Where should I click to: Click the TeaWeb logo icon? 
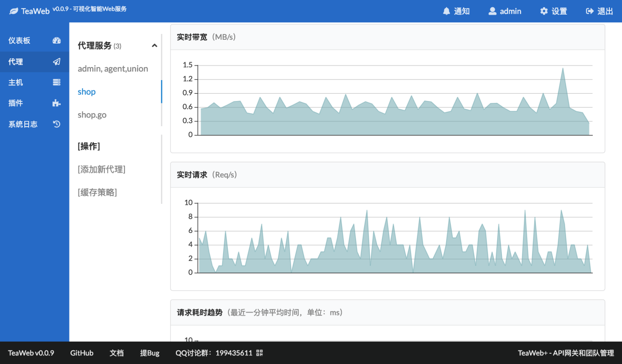[13, 11]
